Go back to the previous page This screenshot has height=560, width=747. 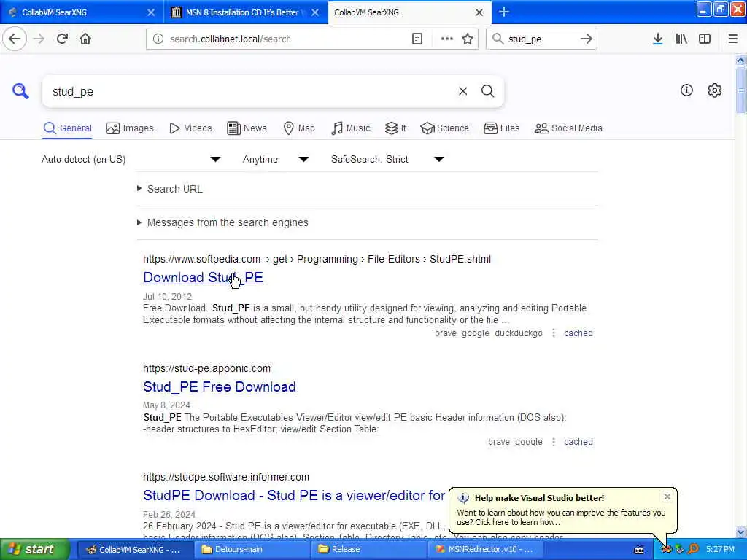15,39
